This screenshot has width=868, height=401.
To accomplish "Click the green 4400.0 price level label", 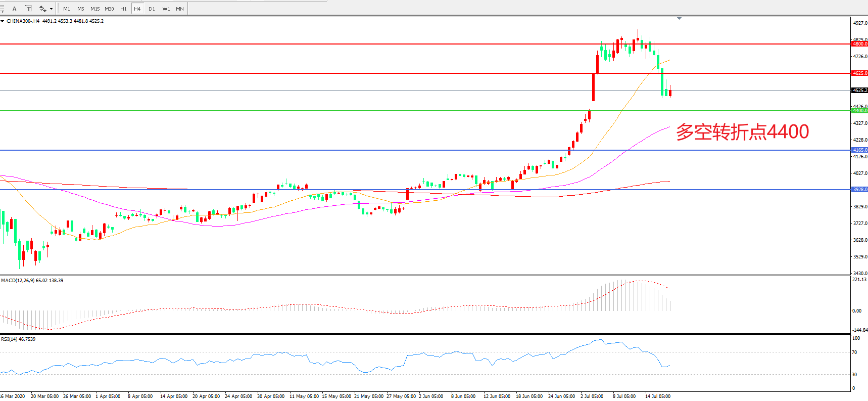I will click(x=859, y=110).
